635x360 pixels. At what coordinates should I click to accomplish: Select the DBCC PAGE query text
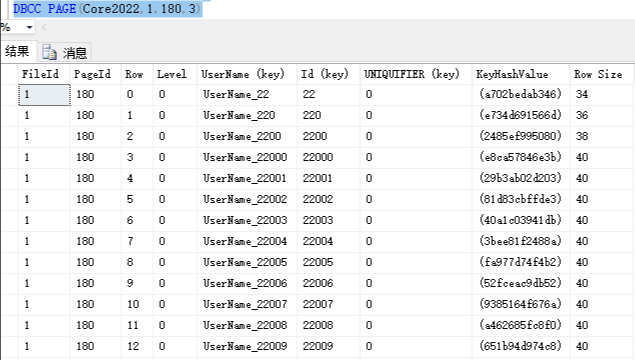[107, 9]
